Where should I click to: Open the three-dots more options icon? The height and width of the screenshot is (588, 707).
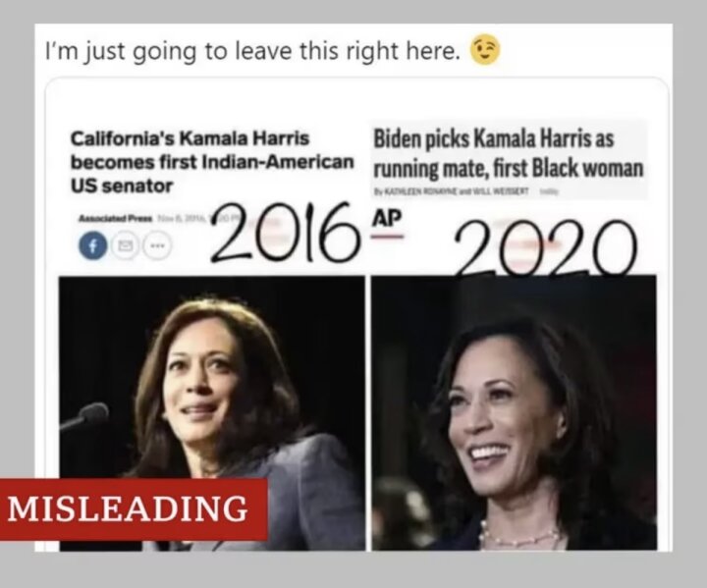pos(157,246)
